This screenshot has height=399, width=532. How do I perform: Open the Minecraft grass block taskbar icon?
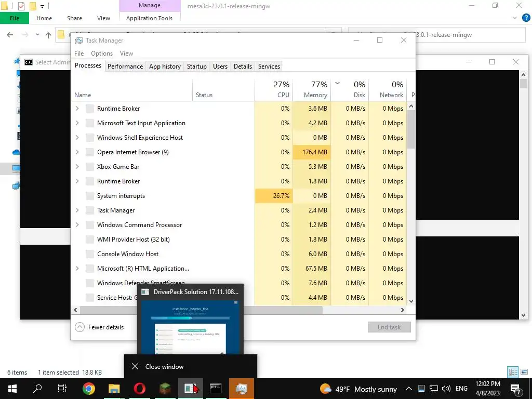(x=165, y=389)
